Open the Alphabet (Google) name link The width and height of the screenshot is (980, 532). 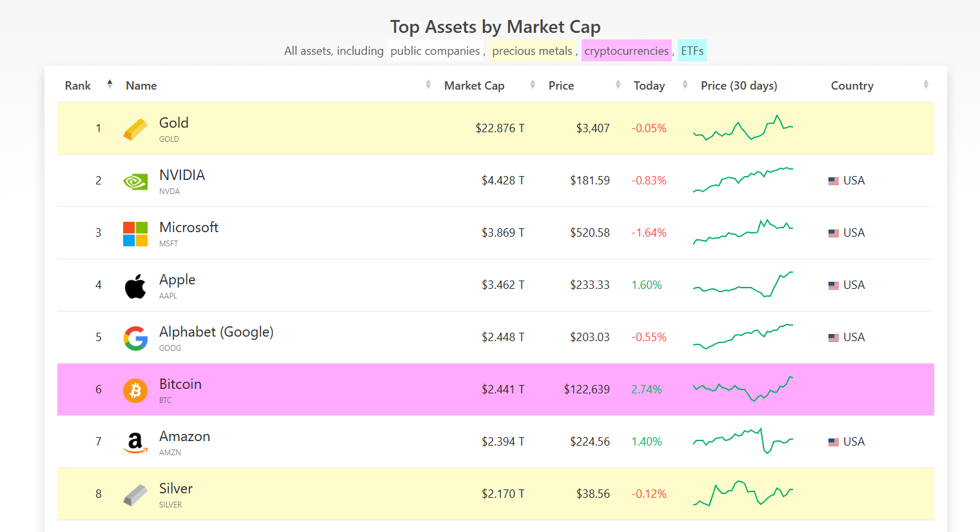[x=216, y=332]
